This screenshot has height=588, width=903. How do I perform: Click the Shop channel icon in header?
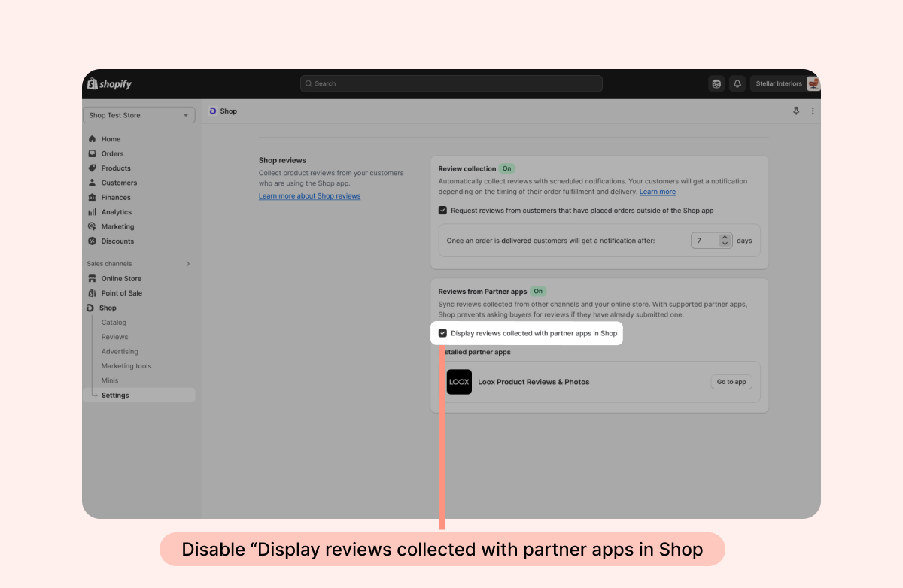[x=213, y=111]
